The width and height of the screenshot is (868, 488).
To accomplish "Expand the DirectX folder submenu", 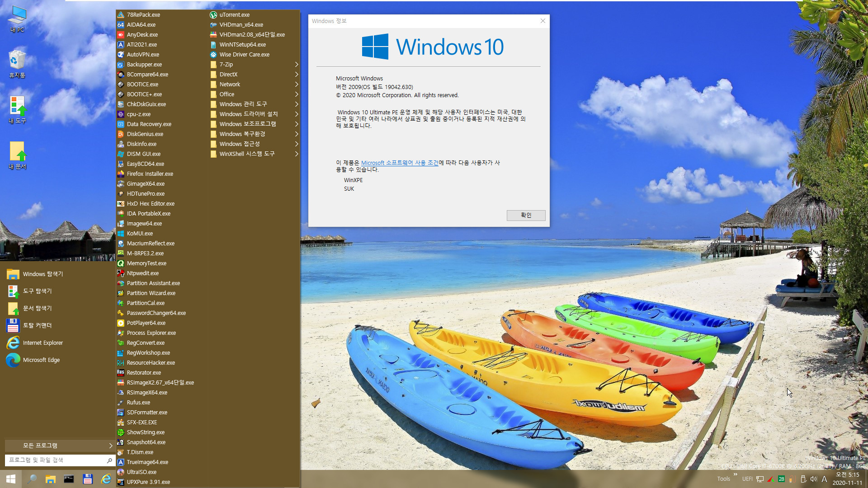I will [x=254, y=75].
